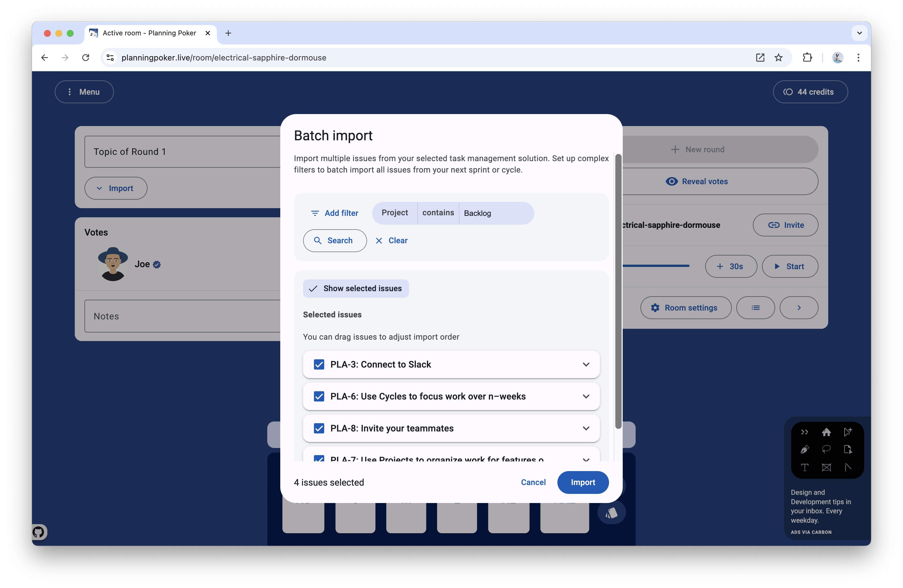Uncheck PLA-8: Invite your teammates
Screen dimensions: 903x588
[319, 428]
